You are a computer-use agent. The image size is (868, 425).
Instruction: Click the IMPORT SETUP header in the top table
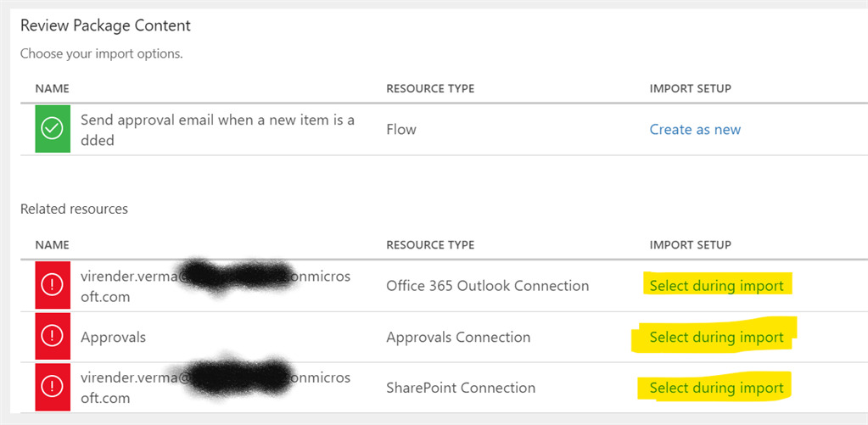point(691,88)
